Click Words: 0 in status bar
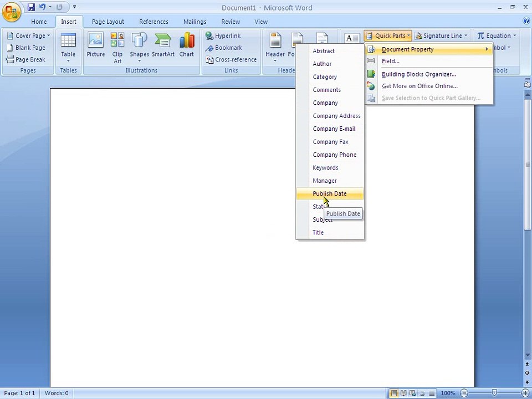Image resolution: width=532 pixels, height=399 pixels. [x=57, y=393]
